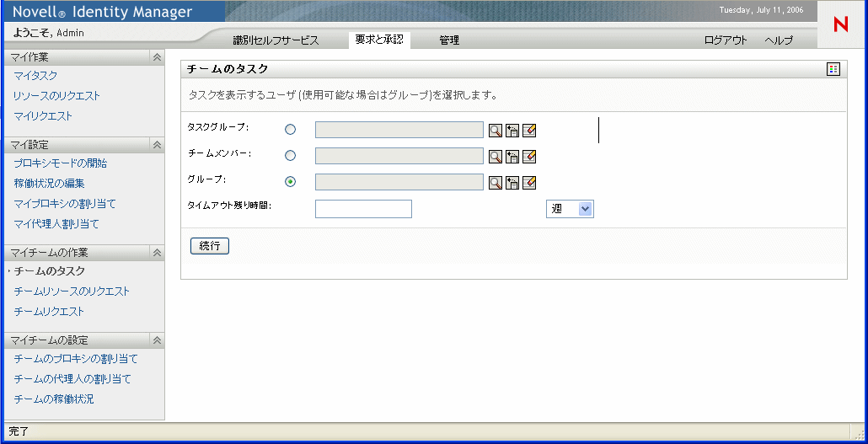
Task: Open the 週 time unit dropdown
Action: click(570, 209)
